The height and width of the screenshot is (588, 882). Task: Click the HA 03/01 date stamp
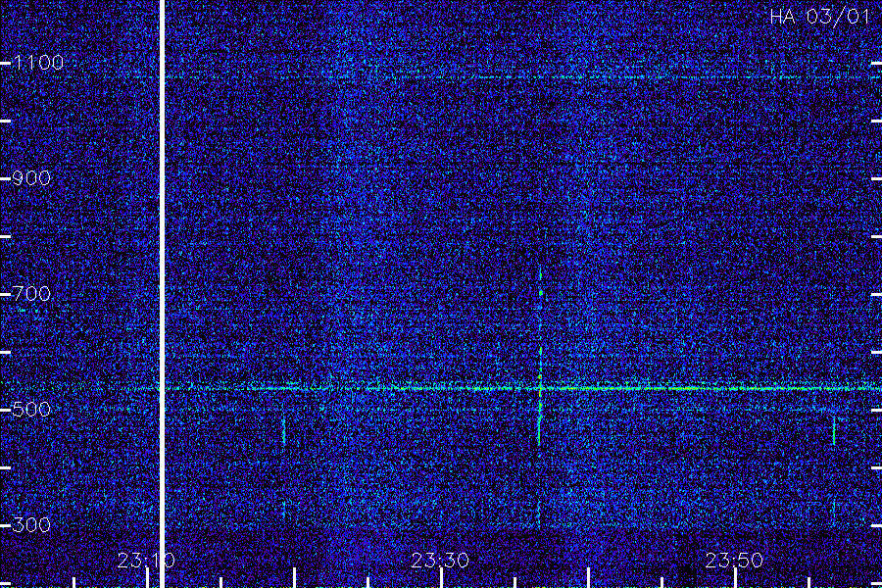click(x=819, y=17)
